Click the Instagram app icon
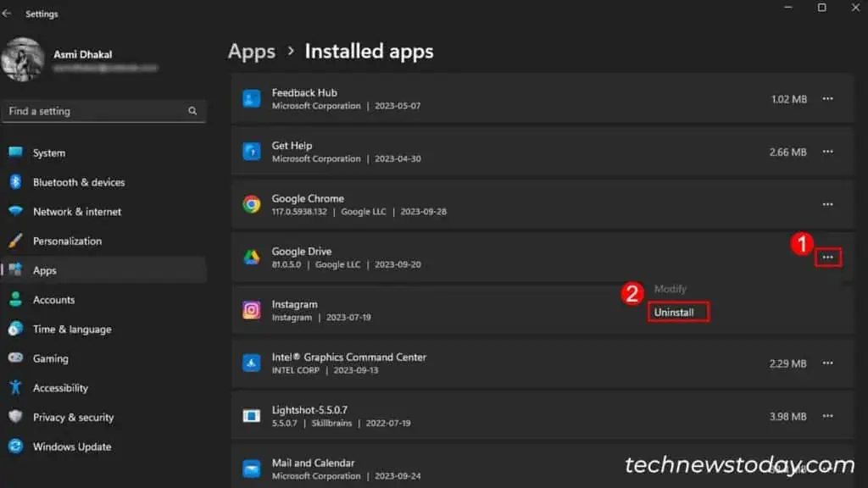Image resolution: width=868 pixels, height=488 pixels. click(x=251, y=310)
